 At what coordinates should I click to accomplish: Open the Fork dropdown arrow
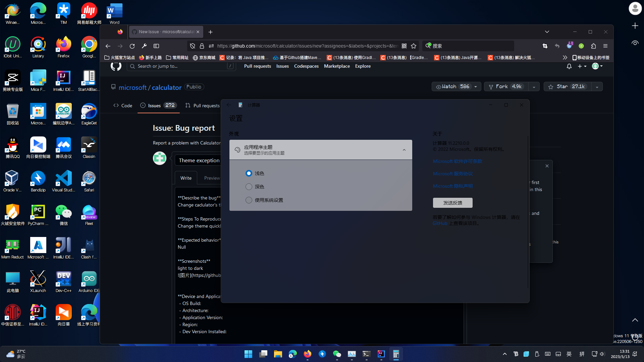(x=534, y=86)
